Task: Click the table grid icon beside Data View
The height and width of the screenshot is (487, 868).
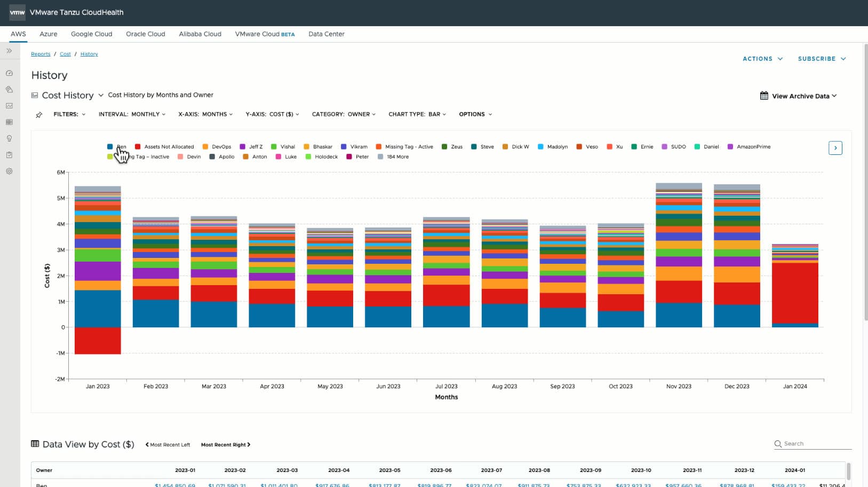Action: [35, 444]
